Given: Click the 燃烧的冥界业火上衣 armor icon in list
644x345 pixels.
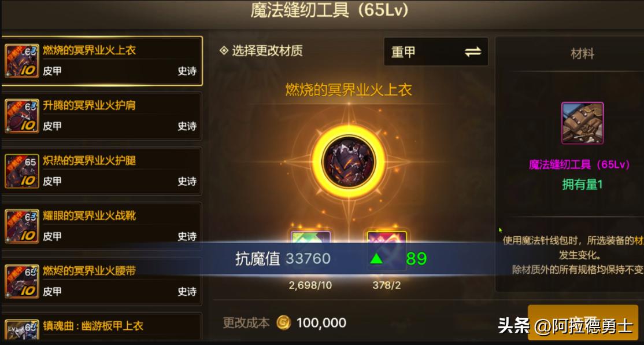Looking at the screenshot, I should point(22,61).
